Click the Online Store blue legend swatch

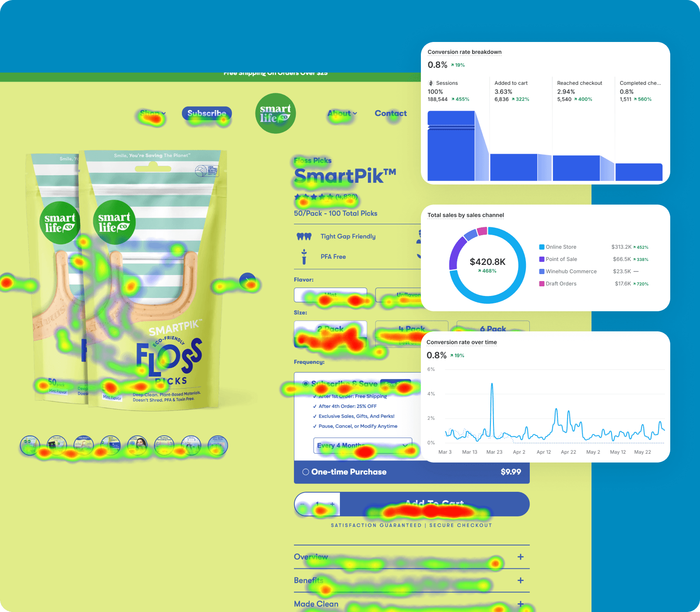tap(542, 247)
